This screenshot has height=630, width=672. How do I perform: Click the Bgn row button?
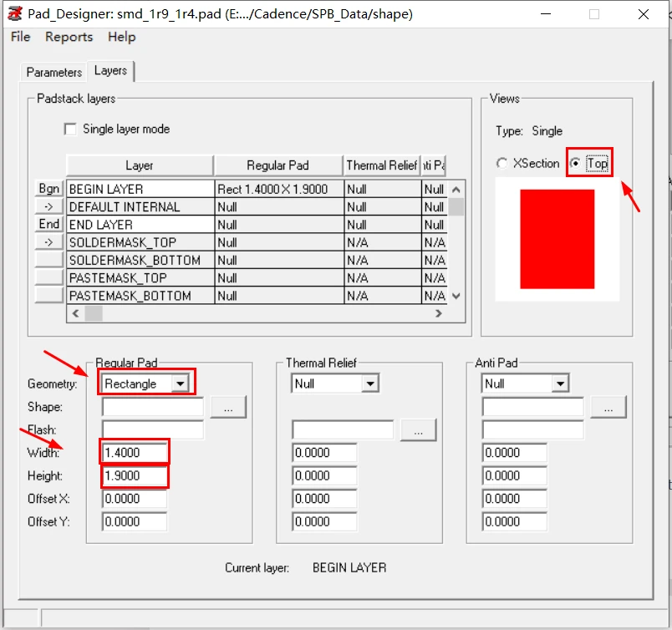[x=49, y=189]
